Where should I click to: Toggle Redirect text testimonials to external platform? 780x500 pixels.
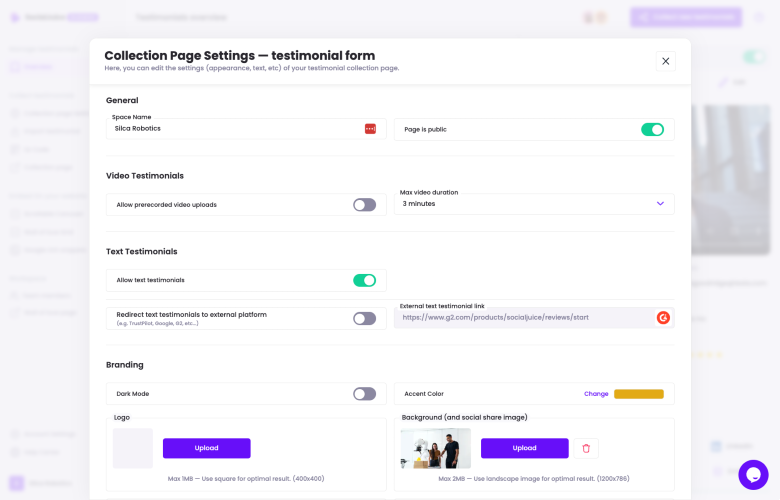365,318
